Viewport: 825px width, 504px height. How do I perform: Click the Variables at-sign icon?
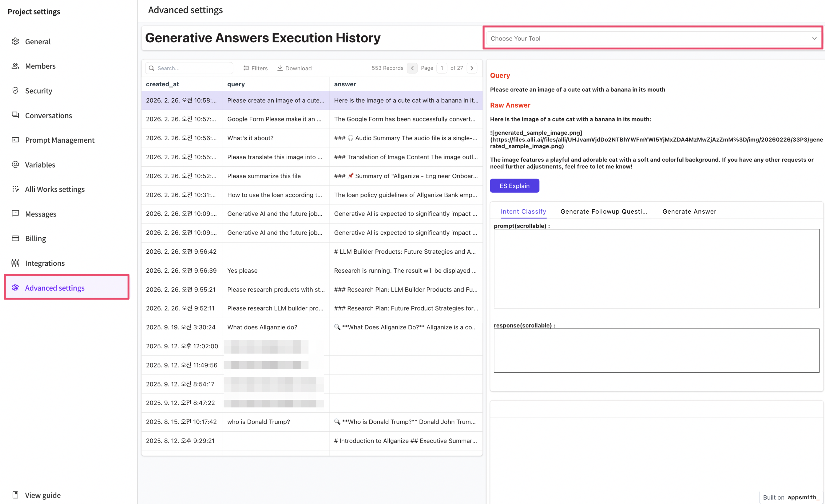tap(15, 165)
